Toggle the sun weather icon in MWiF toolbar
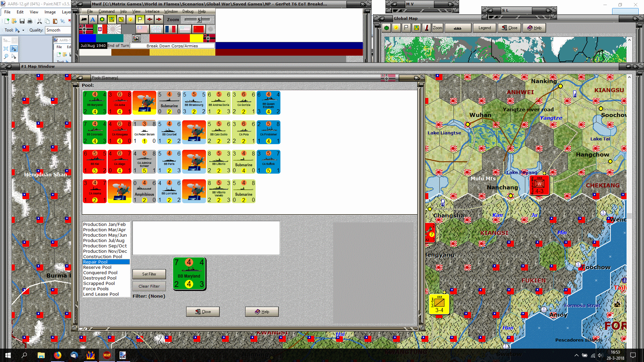 click(130, 19)
